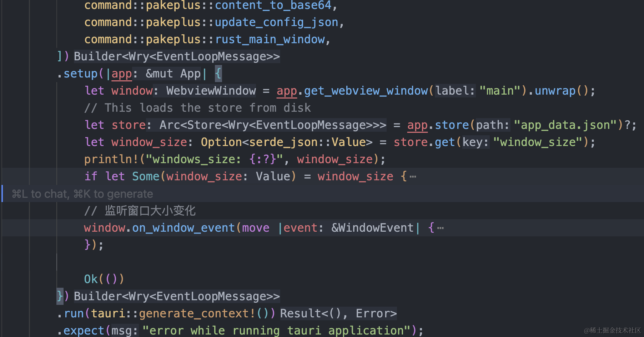Click 'update_config_json' function name
This screenshot has height=337, width=644.
point(276,22)
